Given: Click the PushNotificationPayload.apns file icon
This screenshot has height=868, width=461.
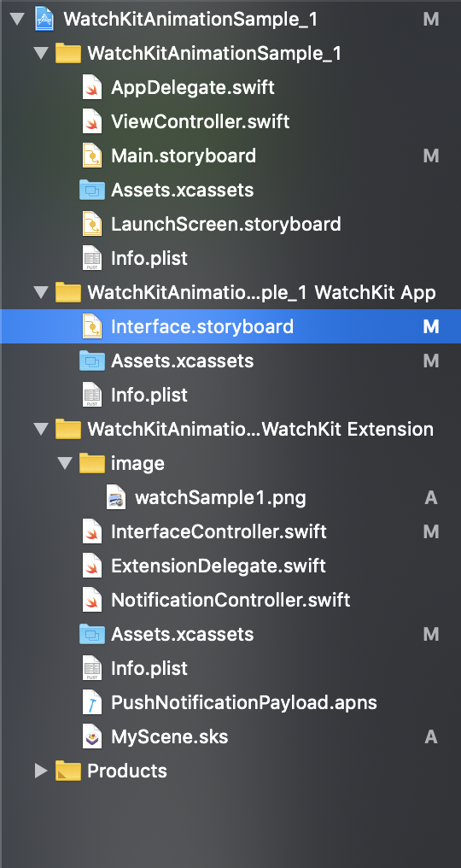Looking at the screenshot, I should tap(92, 702).
